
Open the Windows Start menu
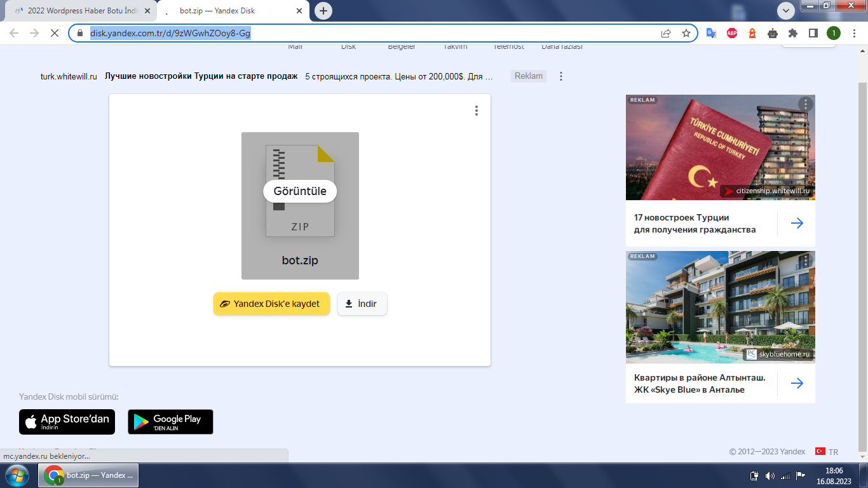coord(17,475)
